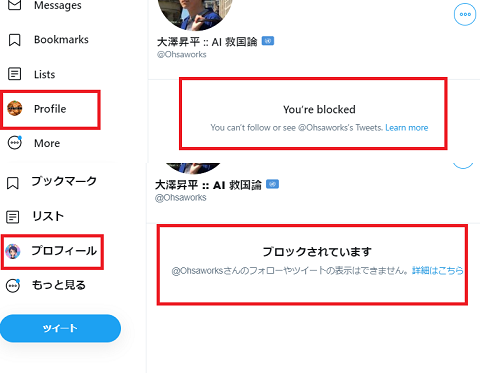Click the Profile avatar icon in English sidebar
Image resolution: width=480 pixels, height=373 pixels.
coord(15,108)
